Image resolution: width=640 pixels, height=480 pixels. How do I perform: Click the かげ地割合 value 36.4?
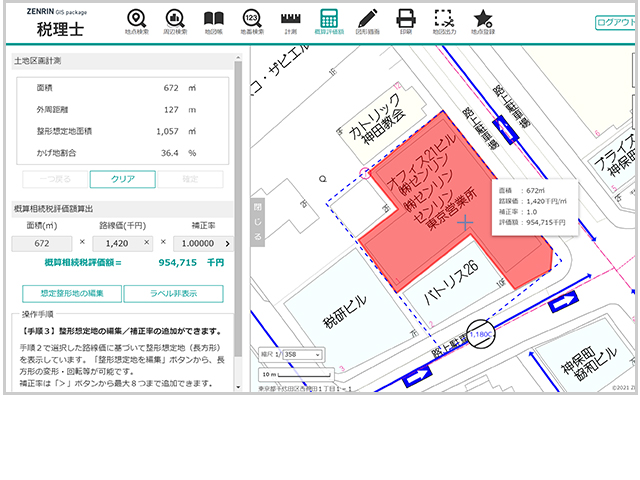point(169,153)
